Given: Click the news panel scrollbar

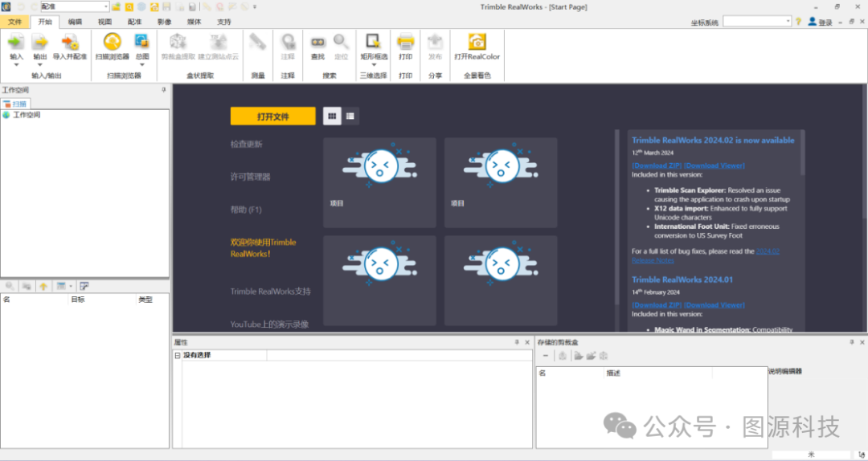Looking at the screenshot, I should pyautogui.click(x=802, y=153).
